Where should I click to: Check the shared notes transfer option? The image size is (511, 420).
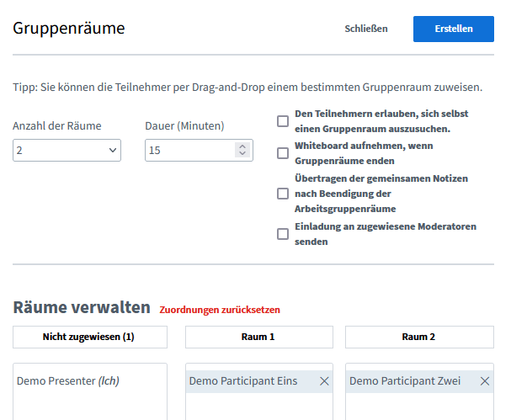[283, 194]
